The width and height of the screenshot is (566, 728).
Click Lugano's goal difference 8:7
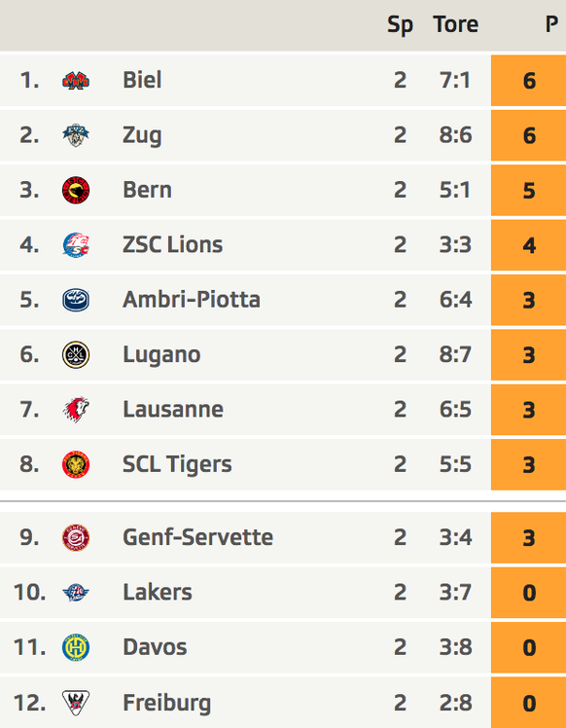pos(455,354)
